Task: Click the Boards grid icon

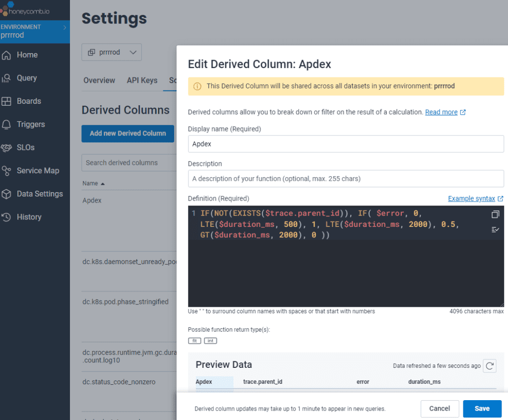Action: [6, 101]
